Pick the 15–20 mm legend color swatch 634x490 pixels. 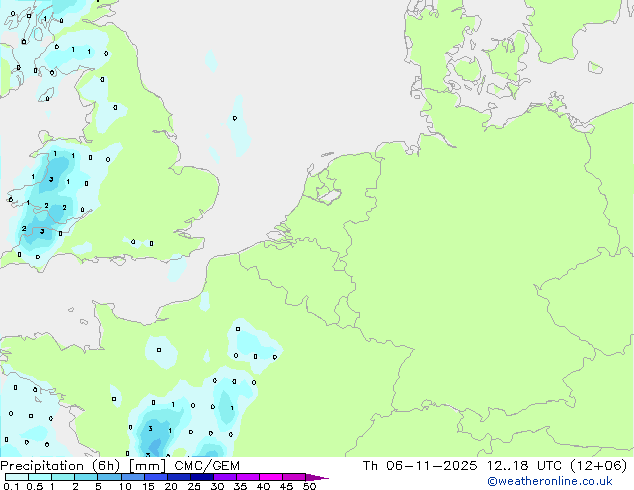[156, 477]
